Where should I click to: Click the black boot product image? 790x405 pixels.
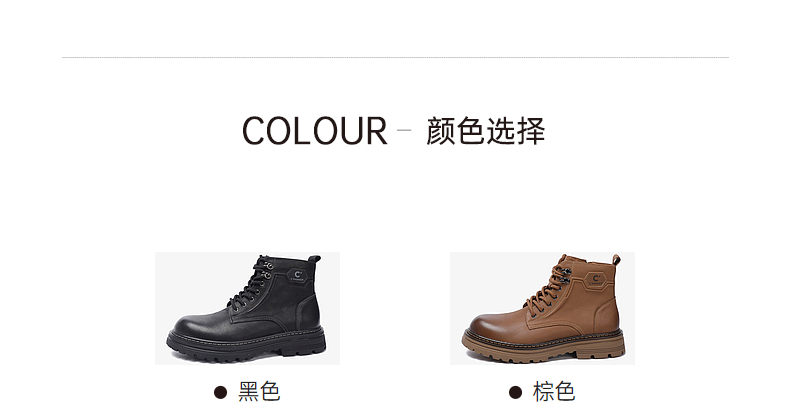point(247,308)
